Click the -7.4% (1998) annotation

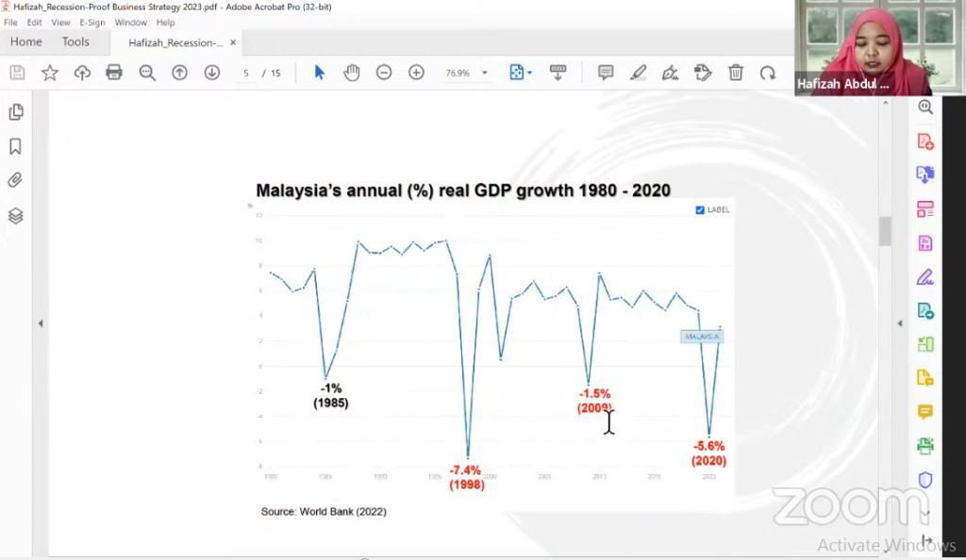466,478
